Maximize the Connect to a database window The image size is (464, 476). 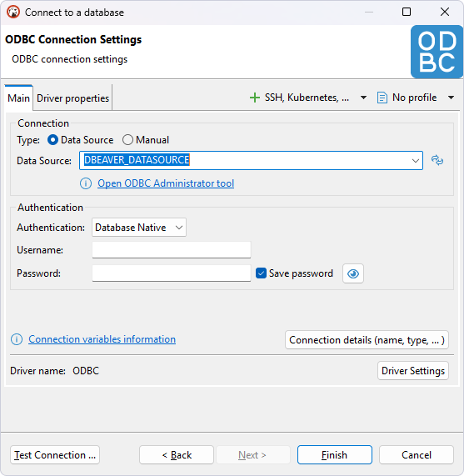[407, 13]
